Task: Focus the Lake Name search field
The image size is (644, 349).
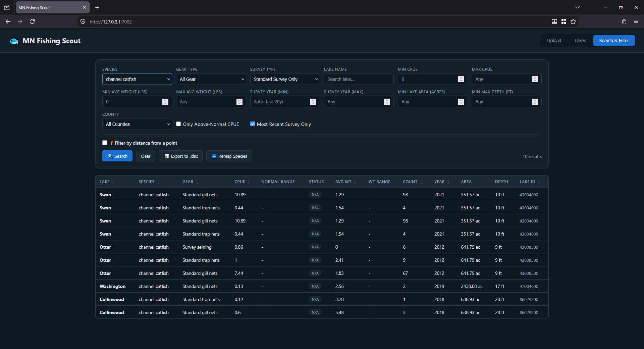Action: pos(359,79)
